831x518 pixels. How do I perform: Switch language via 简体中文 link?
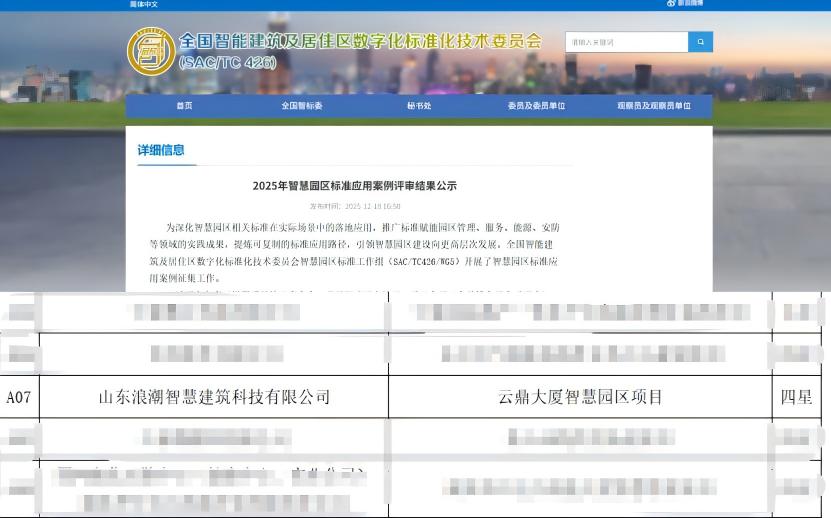(144, 4)
